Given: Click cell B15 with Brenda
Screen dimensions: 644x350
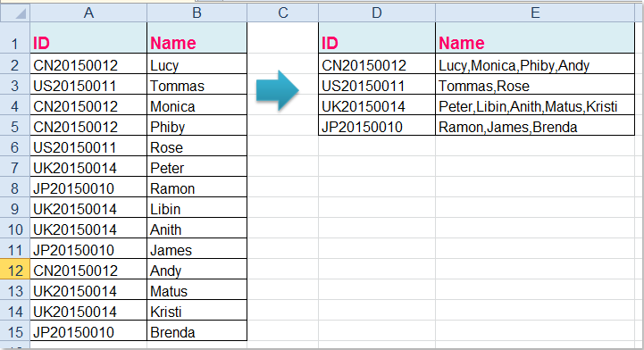Looking at the screenshot, I should click(x=197, y=330).
